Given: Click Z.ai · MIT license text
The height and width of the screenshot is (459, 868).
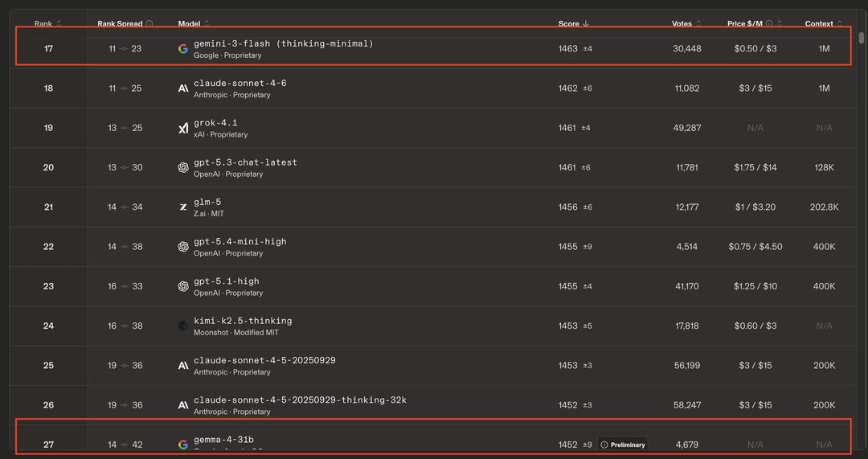Looking at the screenshot, I should [209, 214].
